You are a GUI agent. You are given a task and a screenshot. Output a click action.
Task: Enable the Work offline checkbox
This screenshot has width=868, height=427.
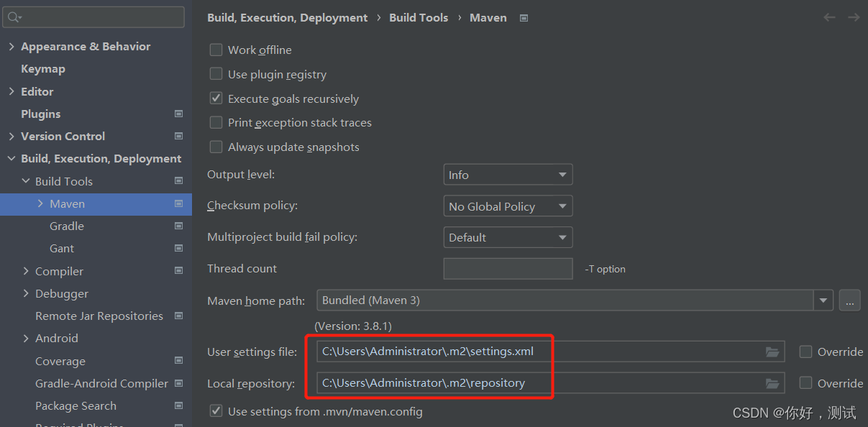pyautogui.click(x=216, y=50)
